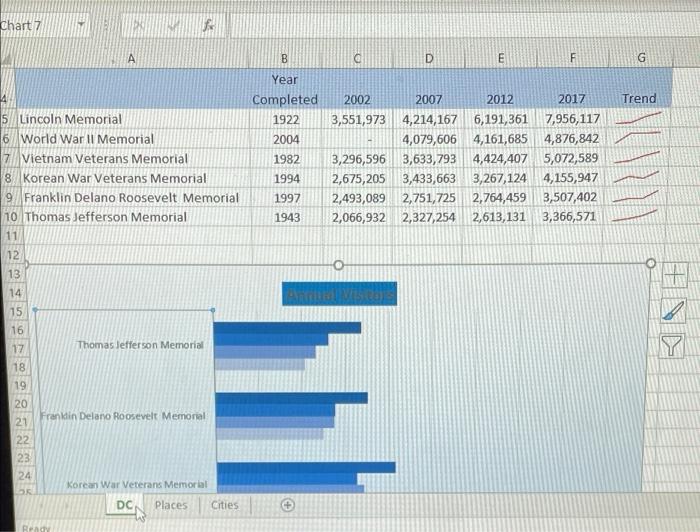Screen dimensions: 700x532
Task: Select cell with value 3,551,973
Action: (358, 120)
